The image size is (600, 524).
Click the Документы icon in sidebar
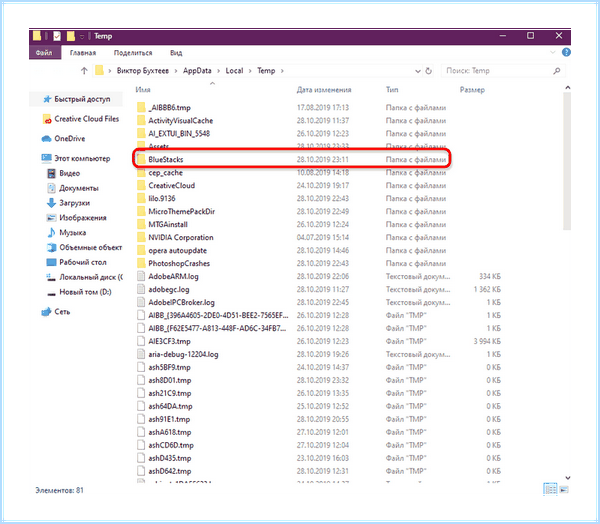tap(51, 188)
